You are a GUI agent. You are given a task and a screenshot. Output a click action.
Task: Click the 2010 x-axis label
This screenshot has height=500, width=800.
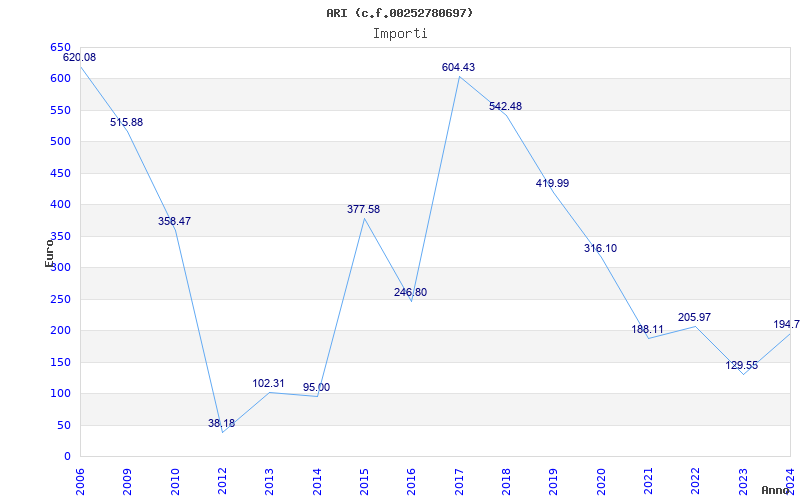[x=174, y=482]
